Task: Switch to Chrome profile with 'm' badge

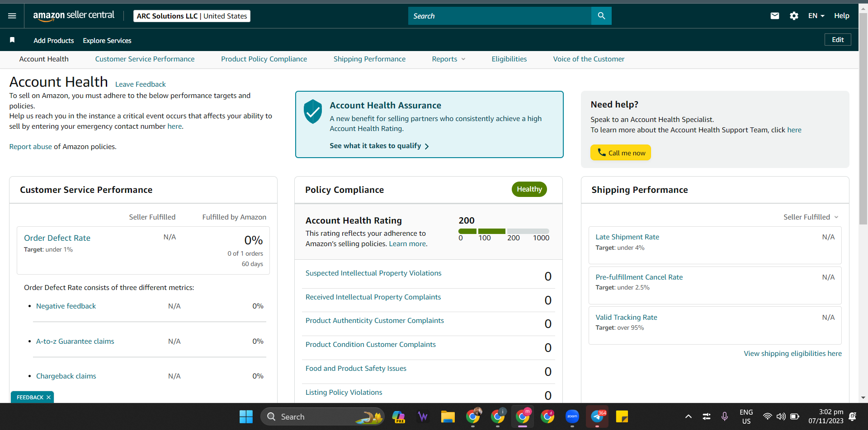Action: [523, 416]
